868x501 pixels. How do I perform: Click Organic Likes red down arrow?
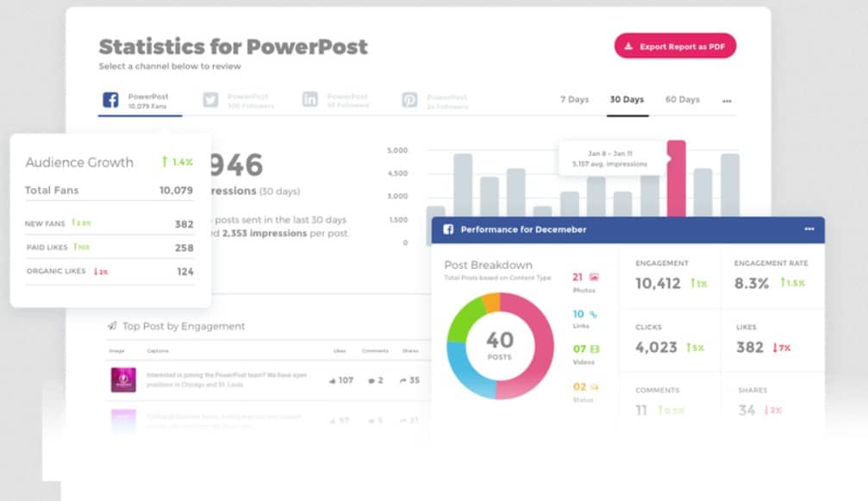tap(96, 272)
